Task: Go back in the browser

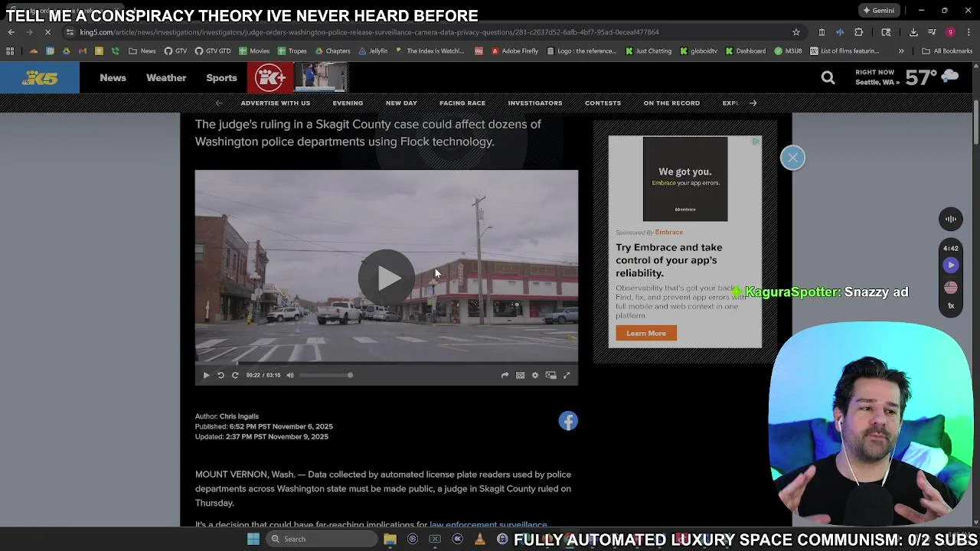Action: click(11, 32)
